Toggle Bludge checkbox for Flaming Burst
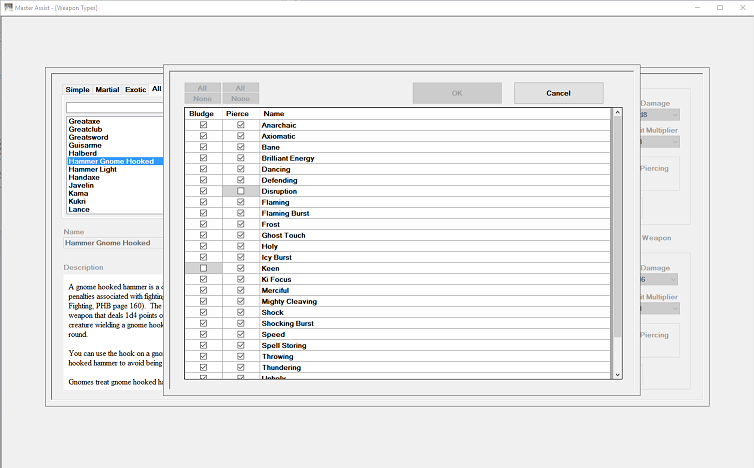 click(203, 213)
